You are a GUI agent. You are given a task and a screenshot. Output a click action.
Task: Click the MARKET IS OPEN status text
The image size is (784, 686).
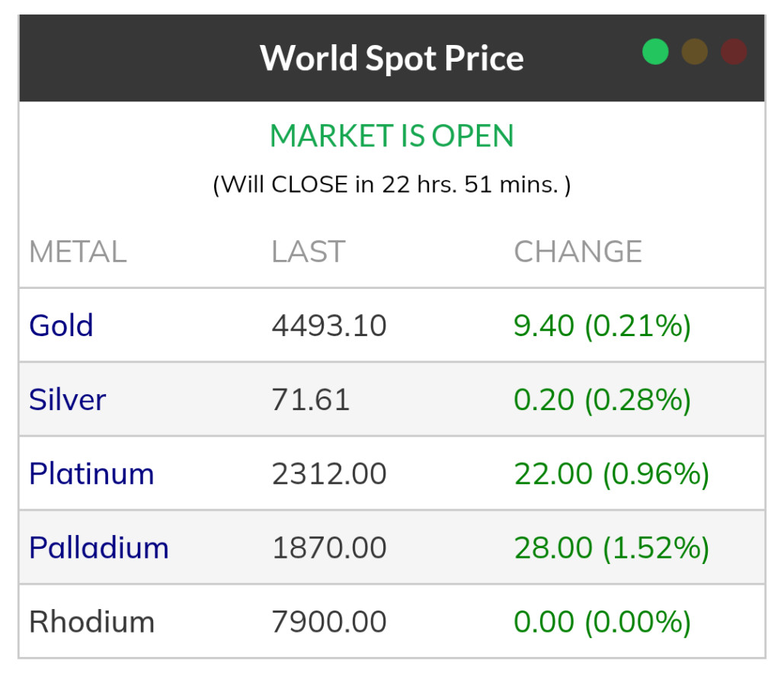click(392, 136)
